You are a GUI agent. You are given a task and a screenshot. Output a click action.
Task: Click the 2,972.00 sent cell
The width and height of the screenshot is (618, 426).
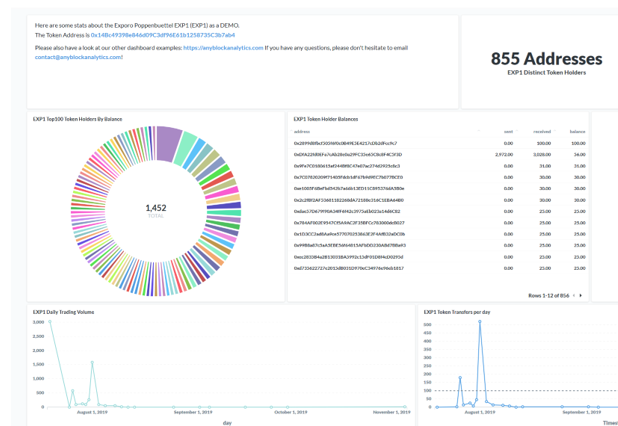(x=504, y=154)
